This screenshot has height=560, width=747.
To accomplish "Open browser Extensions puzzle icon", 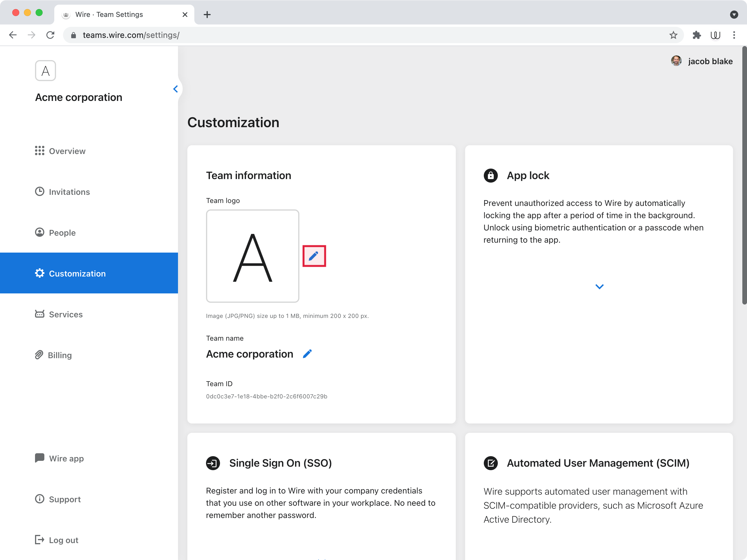I will click(697, 35).
